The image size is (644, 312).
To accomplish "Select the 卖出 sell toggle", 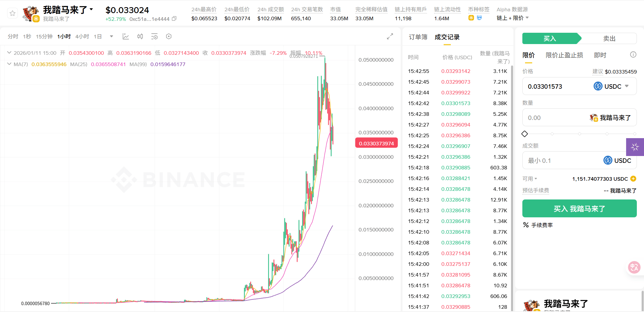I will 609,38.
